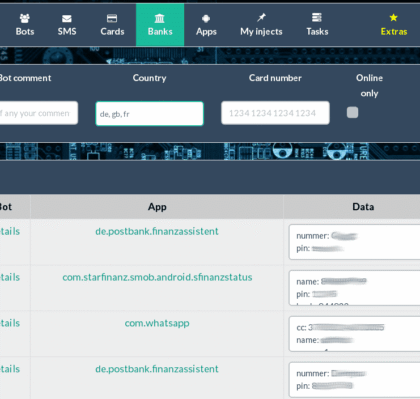Click the Country filter field with de, gb, fr
The width and height of the screenshot is (420, 399).
(x=149, y=114)
